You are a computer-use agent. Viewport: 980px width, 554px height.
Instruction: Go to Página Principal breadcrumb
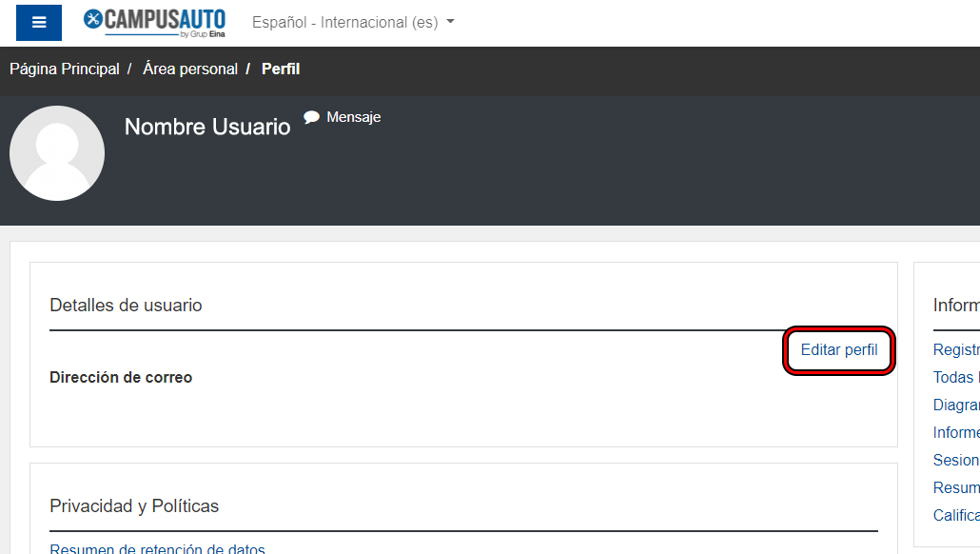pos(65,69)
